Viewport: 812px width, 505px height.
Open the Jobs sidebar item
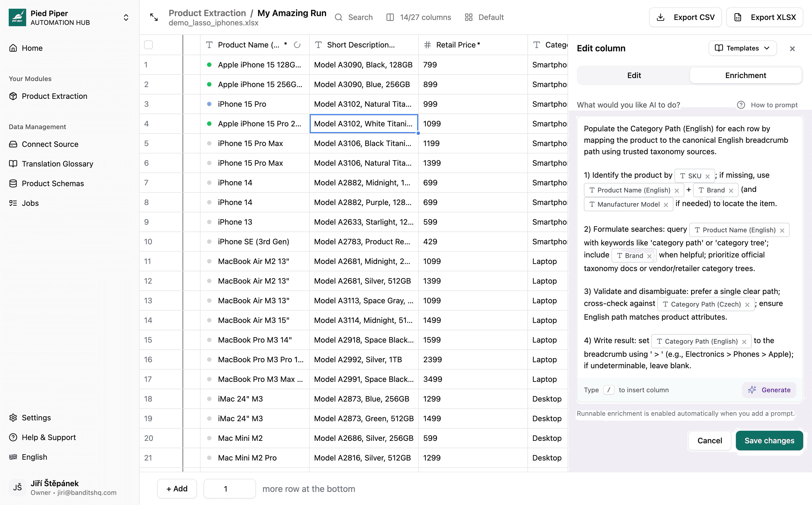click(30, 203)
